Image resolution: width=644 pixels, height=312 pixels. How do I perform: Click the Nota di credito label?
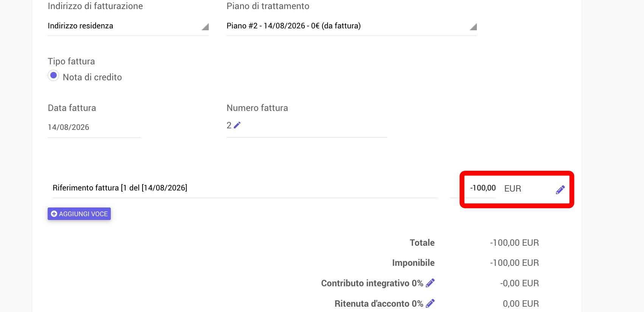tap(92, 77)
